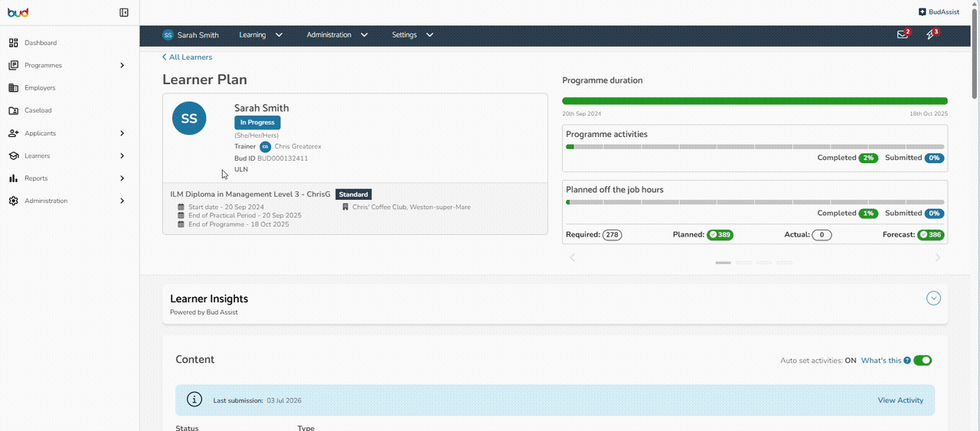Open the Learning dropdown menu
980x431 pixels.
[x=261, y=35]
